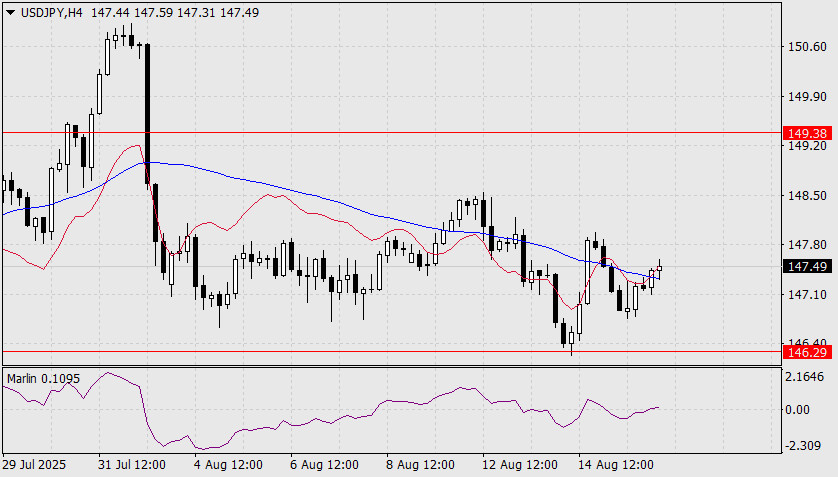Select the 149.90 price axis label
The width and height of the screenshot is (838, 477).
(x=807, y=97)
